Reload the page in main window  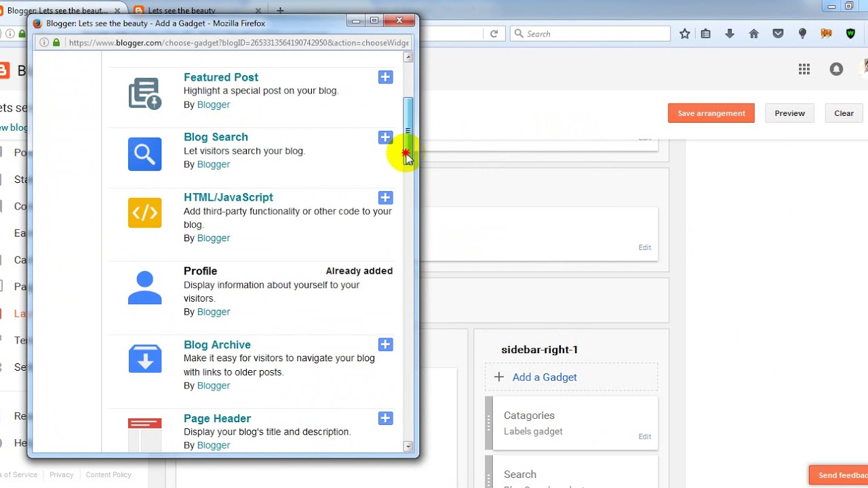[494, 34]
